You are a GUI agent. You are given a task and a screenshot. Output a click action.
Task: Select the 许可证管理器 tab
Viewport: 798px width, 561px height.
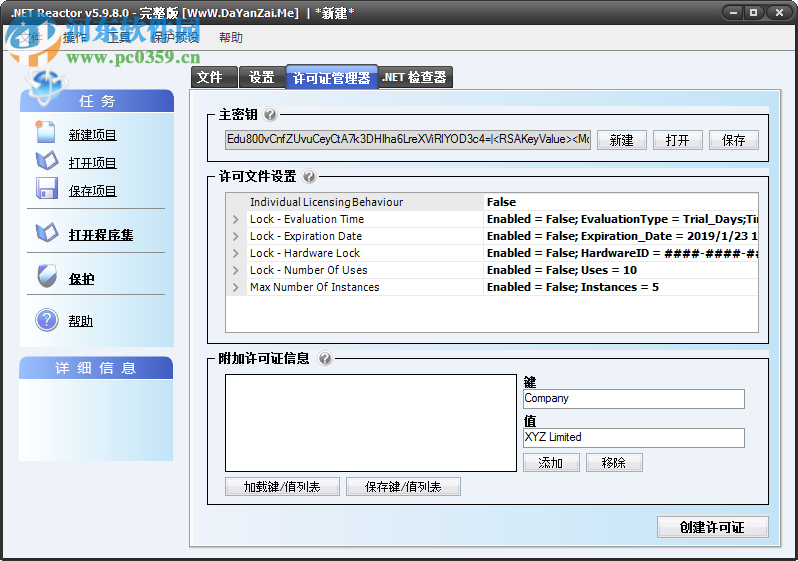pos(332,78)
